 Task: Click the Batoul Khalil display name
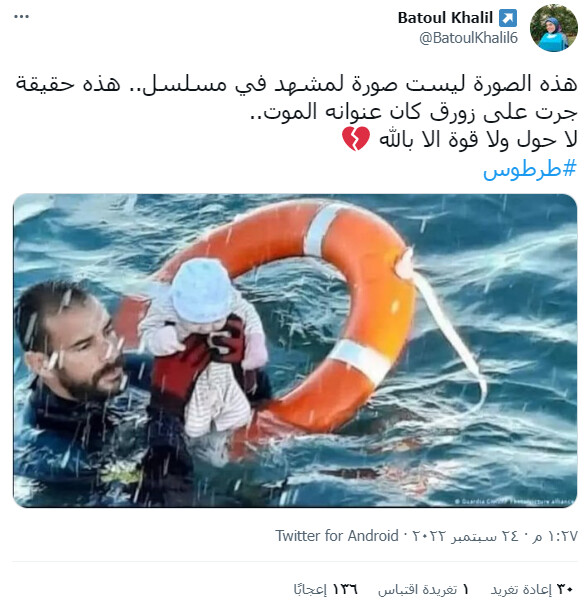445,18
